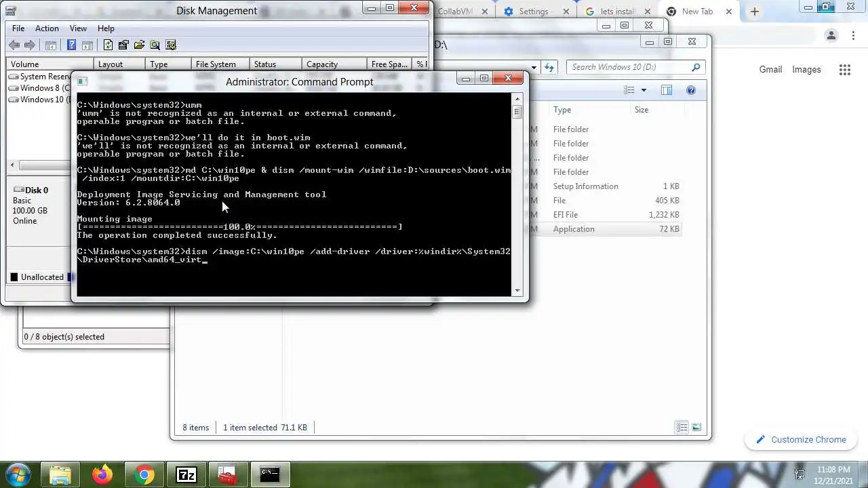
Task: Click the Images link
Action: click(806, 70)
